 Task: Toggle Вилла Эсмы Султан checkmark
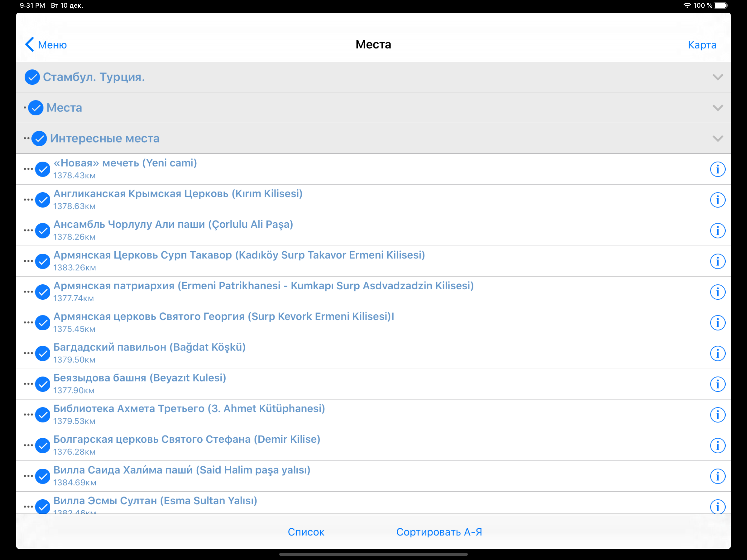pos(43,507)
